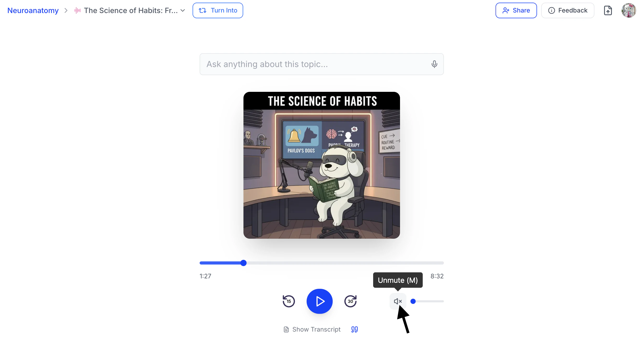Expand the Science of Habits title dropdown

tap(183, 10)
